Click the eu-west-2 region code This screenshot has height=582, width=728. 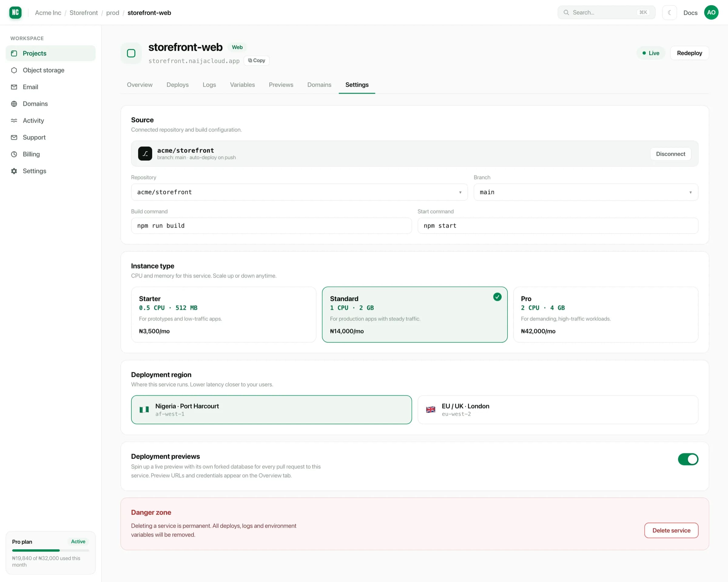[456, 414]
